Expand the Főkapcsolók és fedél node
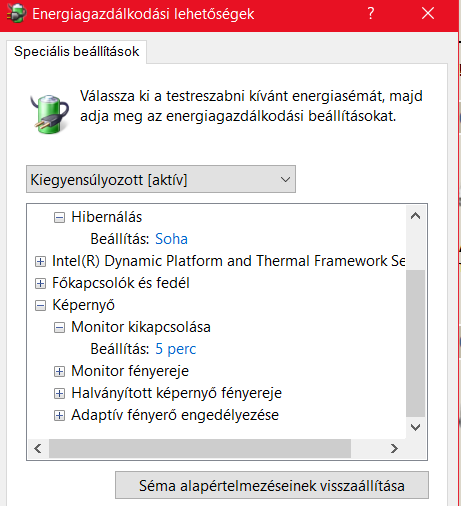The height and width of the screenshot is (506, 461). (40, 284)
